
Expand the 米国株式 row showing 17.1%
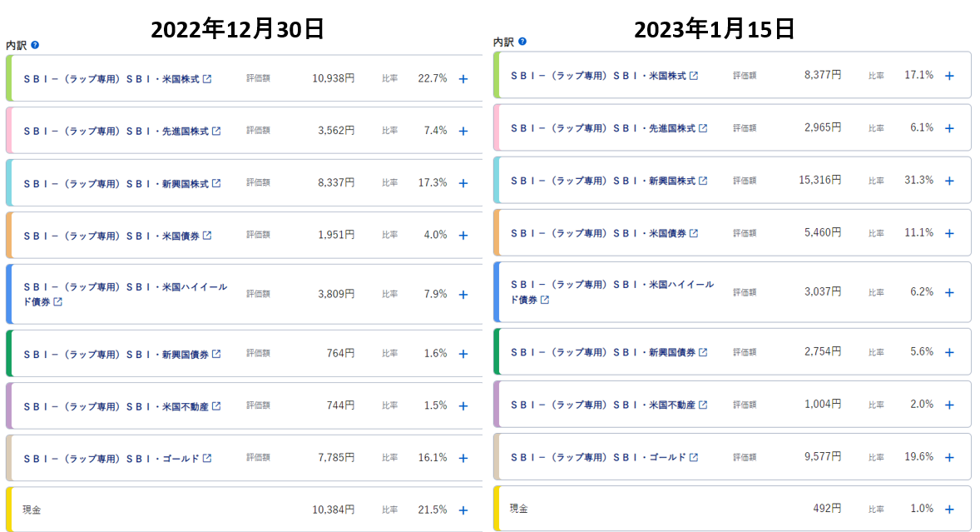(949, 76)
